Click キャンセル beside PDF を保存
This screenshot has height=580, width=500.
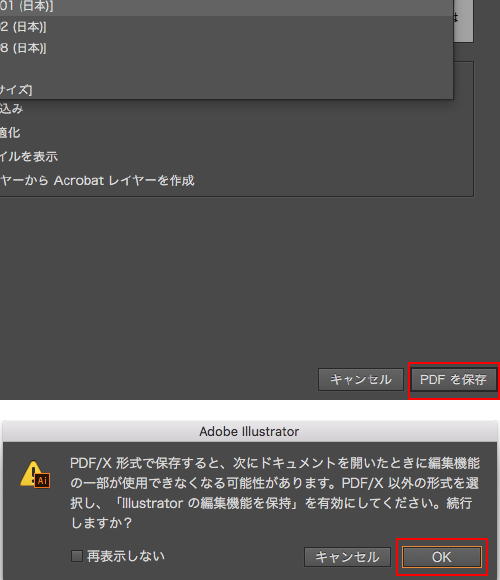tap(361, 380)
